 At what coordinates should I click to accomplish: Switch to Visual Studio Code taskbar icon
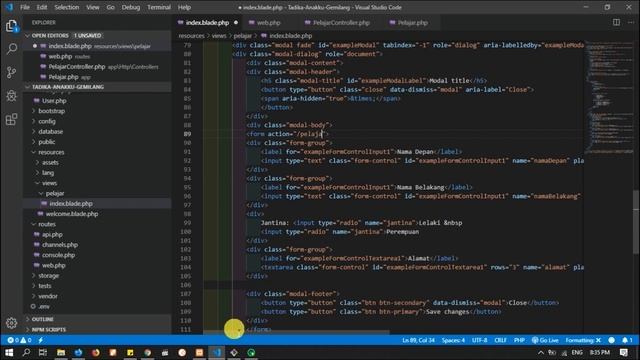click(x=217, y=352)
